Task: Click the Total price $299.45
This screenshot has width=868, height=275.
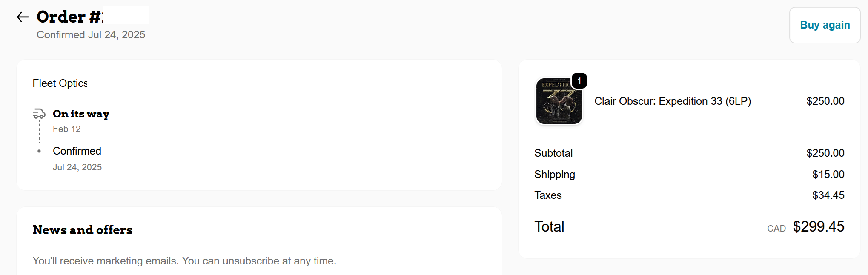Action: click(x=818, y=227)
